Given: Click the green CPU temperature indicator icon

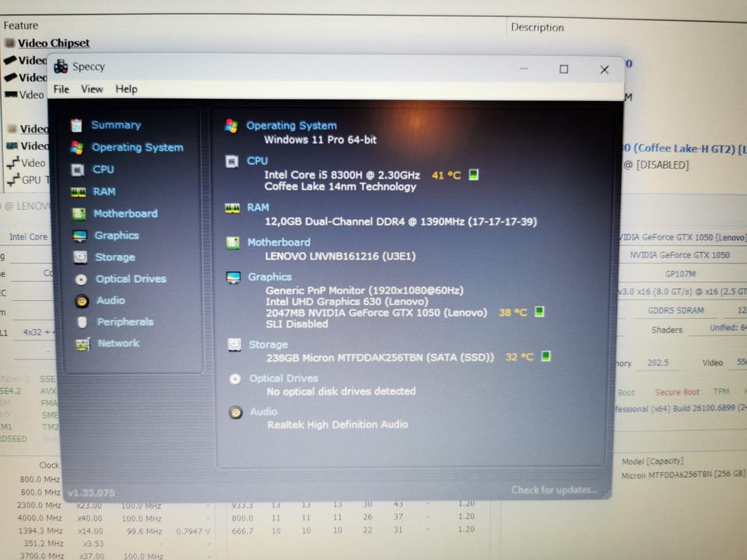Looking at the screenshot, I should pyautogui.click(x=474, y=175).
